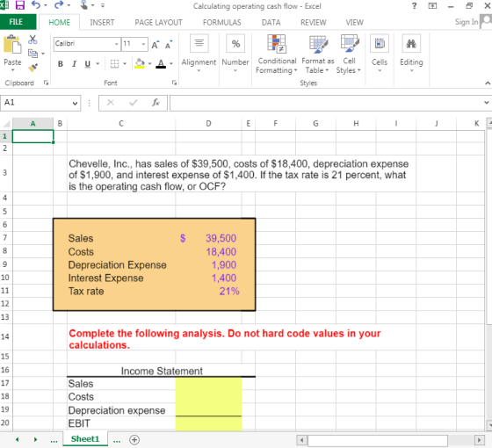Toggle Italic formatting
The width and height of the screenshot is (492, 448).
74,64
